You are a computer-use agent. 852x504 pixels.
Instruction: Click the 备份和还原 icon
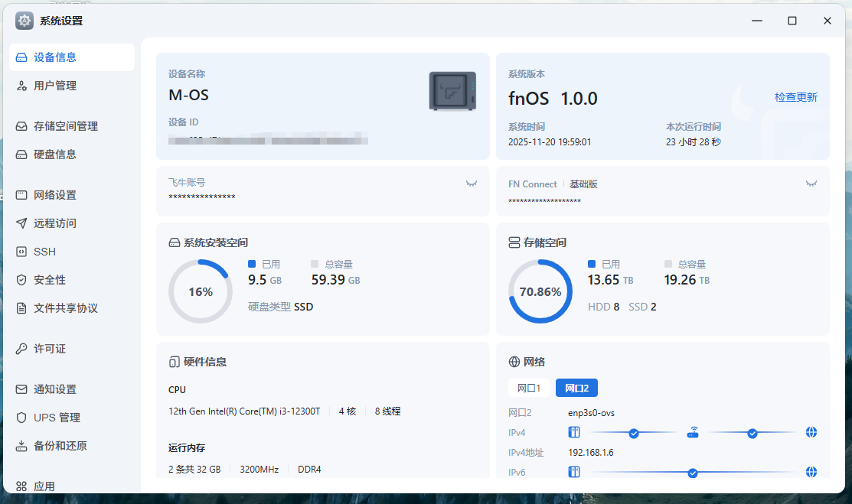coord(21,446)
